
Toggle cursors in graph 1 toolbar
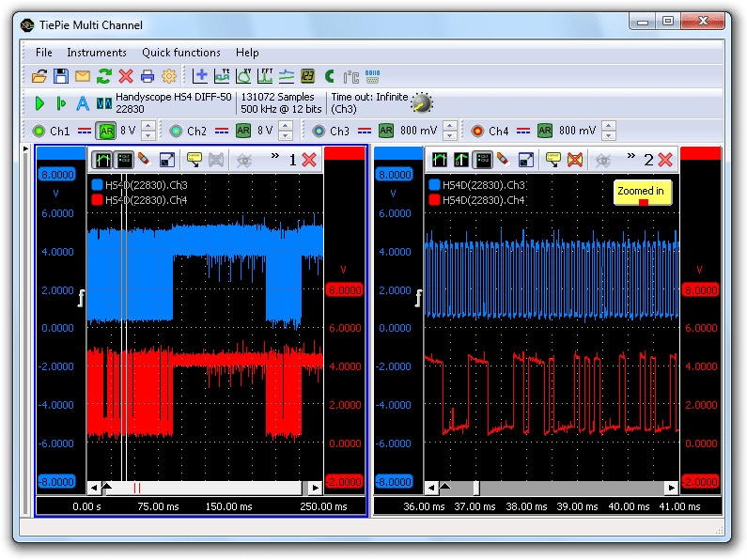[102, 160]
